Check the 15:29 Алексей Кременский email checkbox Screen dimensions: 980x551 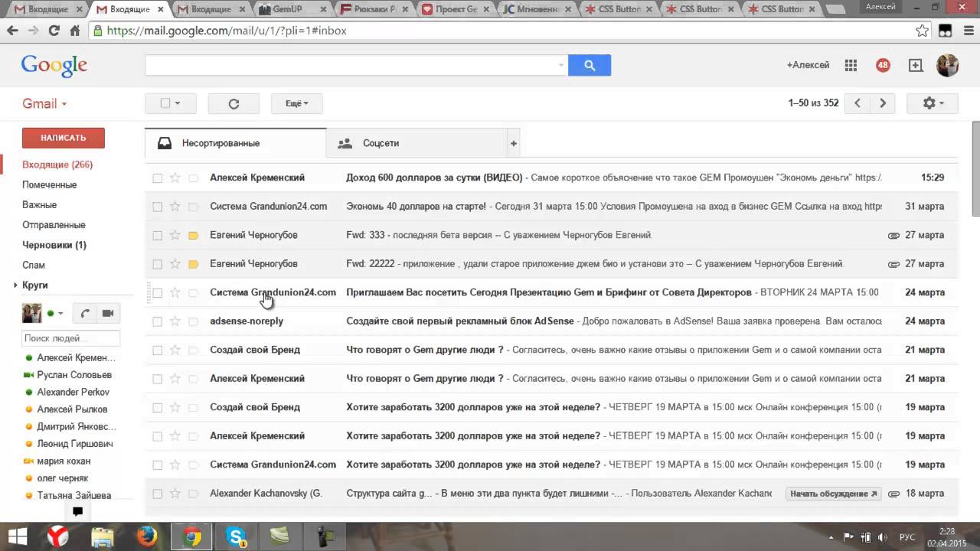tap(157, 178)
